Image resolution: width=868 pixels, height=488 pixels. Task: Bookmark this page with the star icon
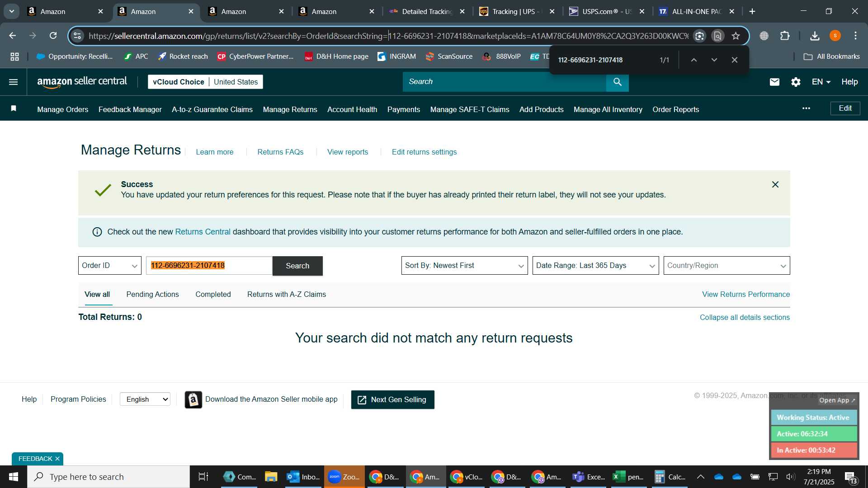pyautogui.click(x=736, y=36)
